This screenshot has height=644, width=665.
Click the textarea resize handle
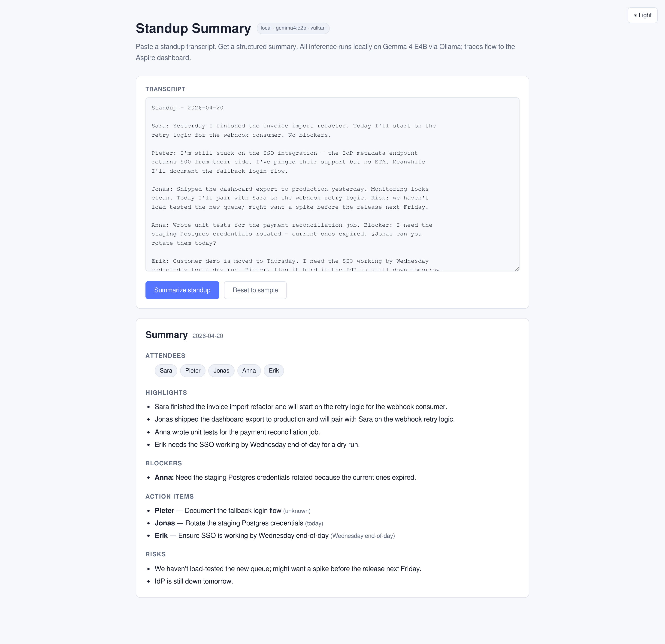coord(517,268)
